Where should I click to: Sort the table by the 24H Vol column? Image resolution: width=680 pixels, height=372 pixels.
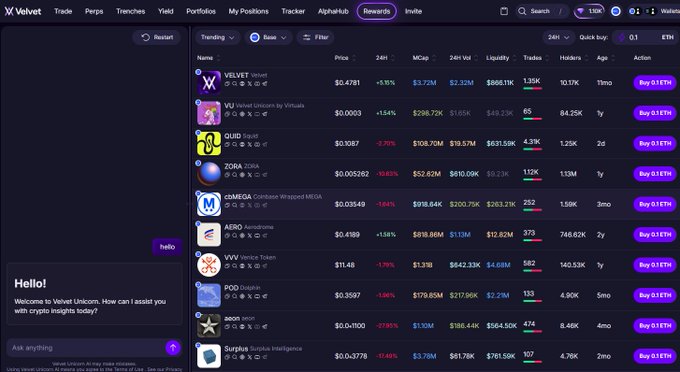[x=464, y=58]
